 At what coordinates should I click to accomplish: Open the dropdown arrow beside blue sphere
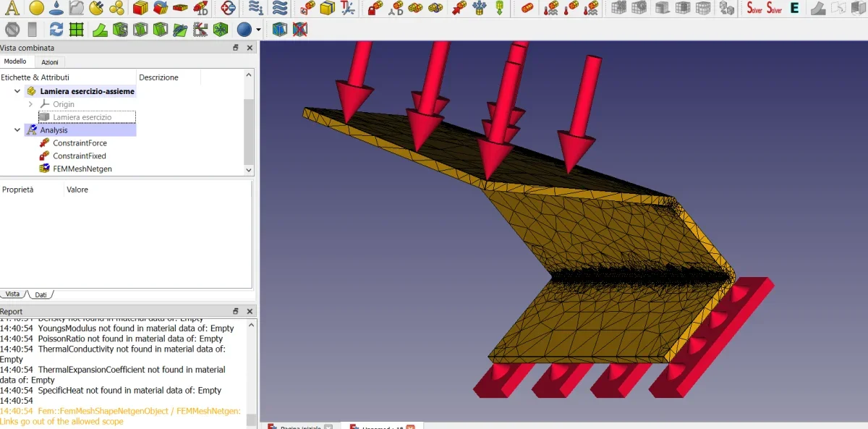258,30
